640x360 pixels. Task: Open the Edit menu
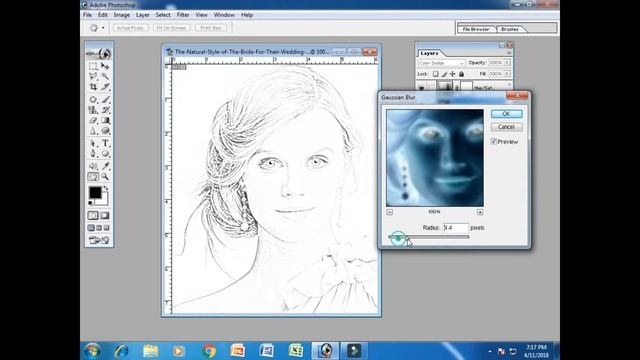point(102,15)
